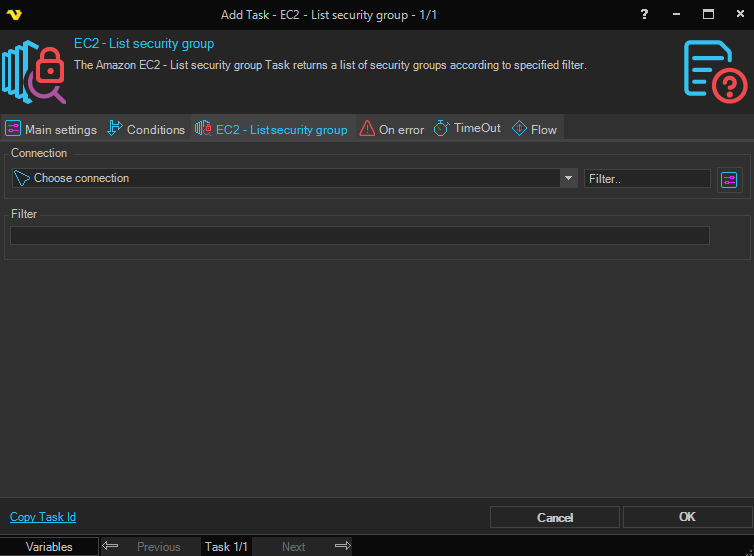
Task: Click the Filter text input field
Action: pyautogui.click(x=359, y=235)
